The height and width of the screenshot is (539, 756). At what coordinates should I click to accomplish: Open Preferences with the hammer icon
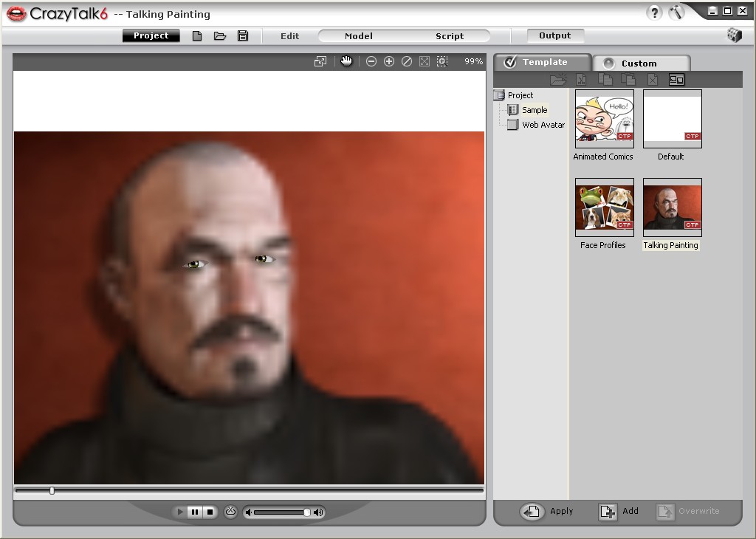coord(676,13)
